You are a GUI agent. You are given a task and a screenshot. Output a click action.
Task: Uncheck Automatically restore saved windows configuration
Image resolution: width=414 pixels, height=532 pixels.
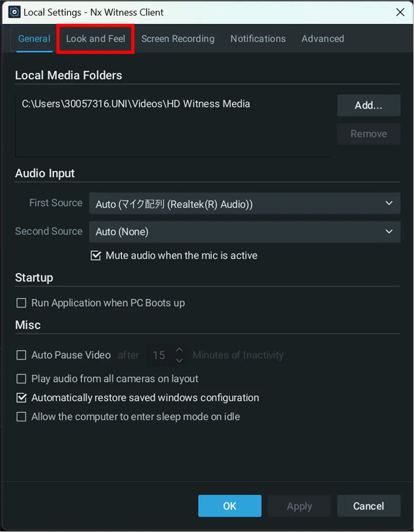point(22,398)
